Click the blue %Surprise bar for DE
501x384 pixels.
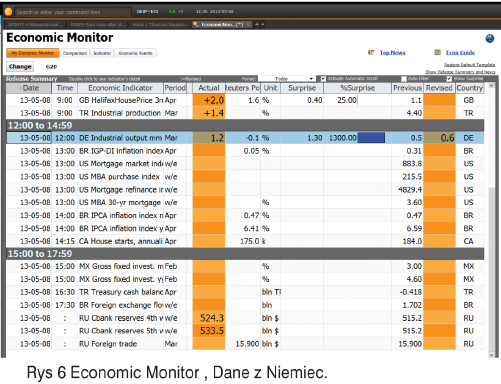point(371,138)
